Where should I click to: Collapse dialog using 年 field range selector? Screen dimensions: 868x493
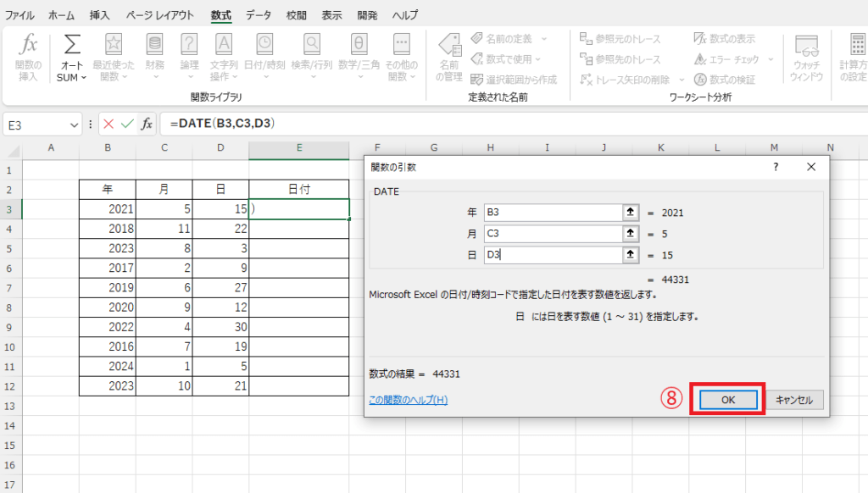click(630, 212)
